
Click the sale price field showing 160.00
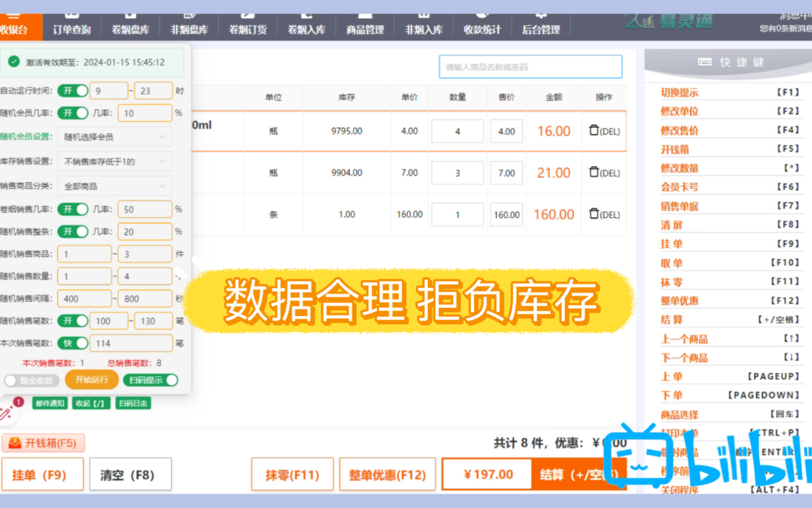click(507, 215)
